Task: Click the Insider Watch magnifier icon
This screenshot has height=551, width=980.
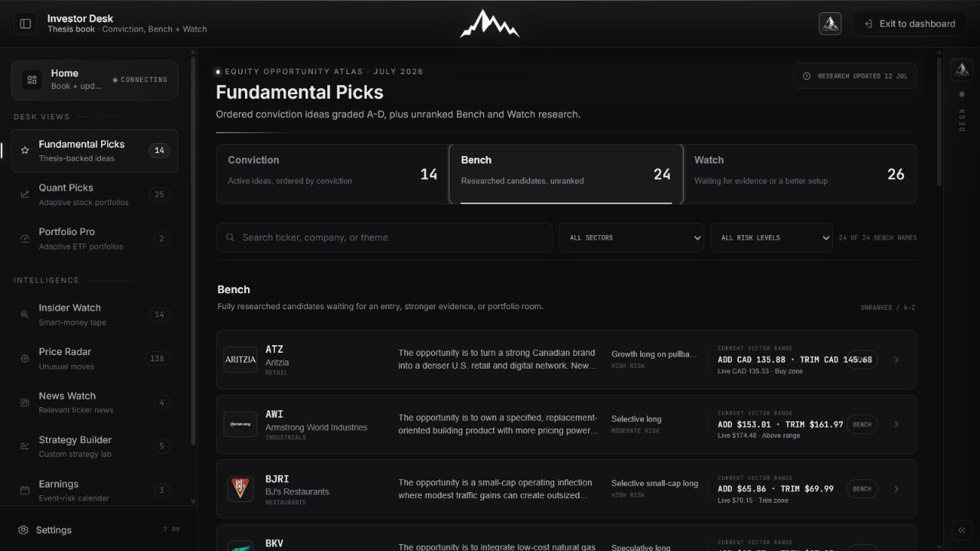Action: pos(24,315)
